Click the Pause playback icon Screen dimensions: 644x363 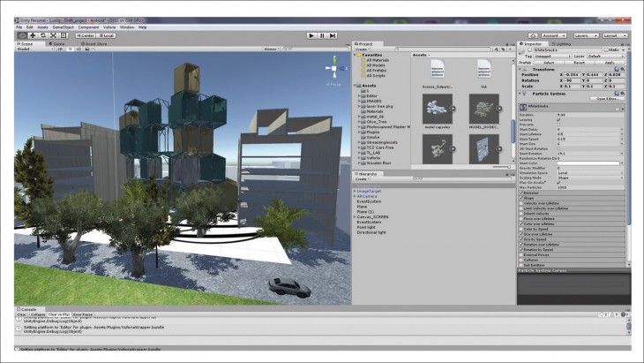pyautogui.click(x=322, y=35)
